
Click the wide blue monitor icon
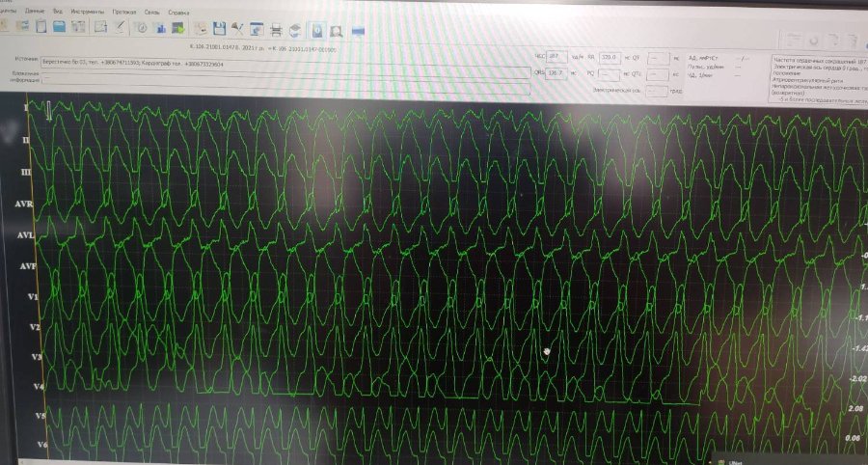point(359,31)
